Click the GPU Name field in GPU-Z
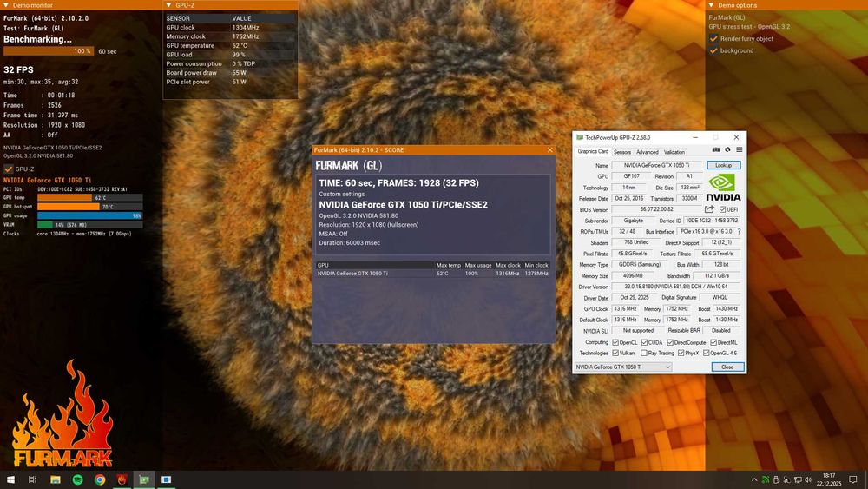This screenshot has width=868, height=489. [x=656, y=165]
